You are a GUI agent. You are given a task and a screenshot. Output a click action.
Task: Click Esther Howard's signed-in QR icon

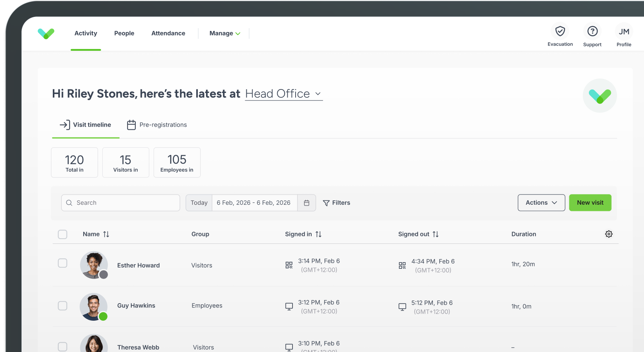(x=289, y=265)
